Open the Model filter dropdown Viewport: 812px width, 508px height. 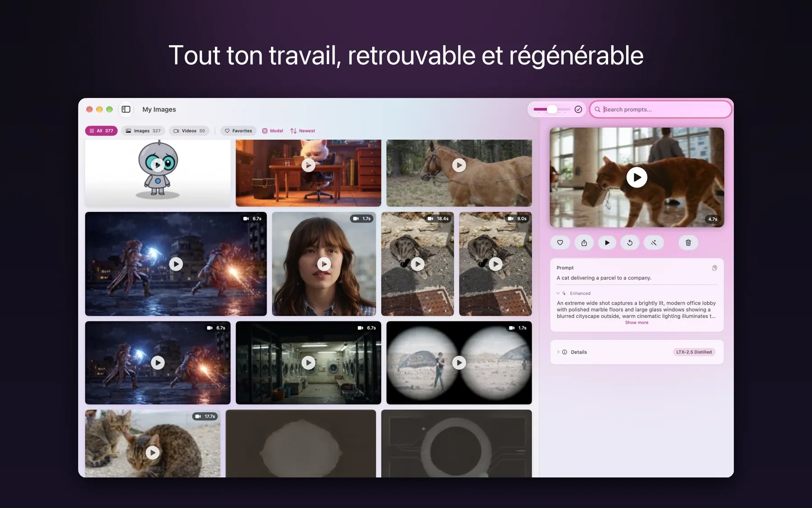click(272, 131)
